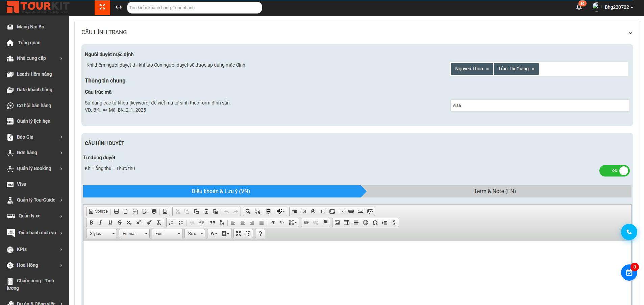Center align the text

(243, 222)
